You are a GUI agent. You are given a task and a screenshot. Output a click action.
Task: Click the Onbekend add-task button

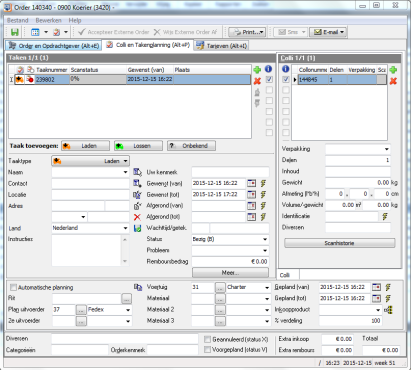(x=191, y=146)
